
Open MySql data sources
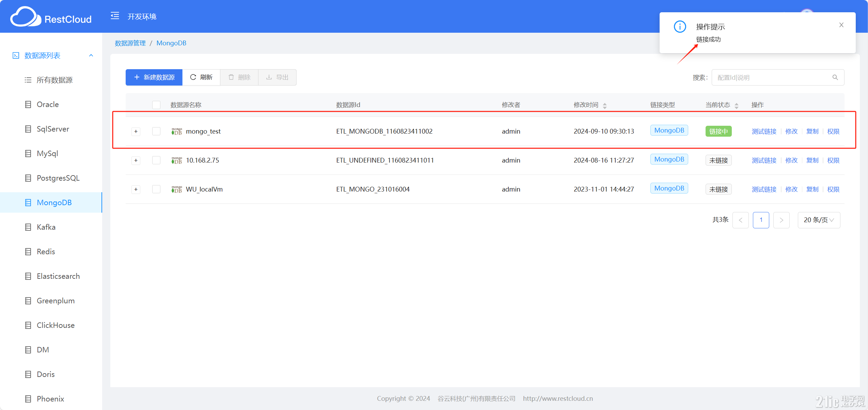point(51,153)
